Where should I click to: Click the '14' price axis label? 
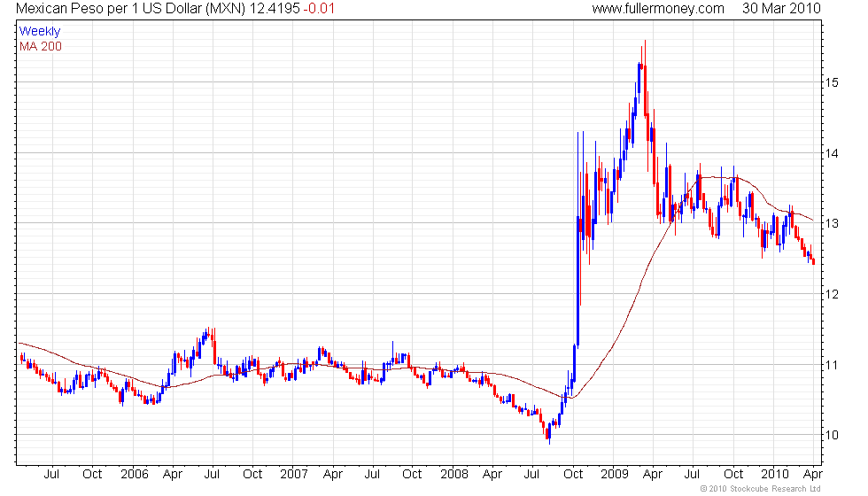pos(832,153)
